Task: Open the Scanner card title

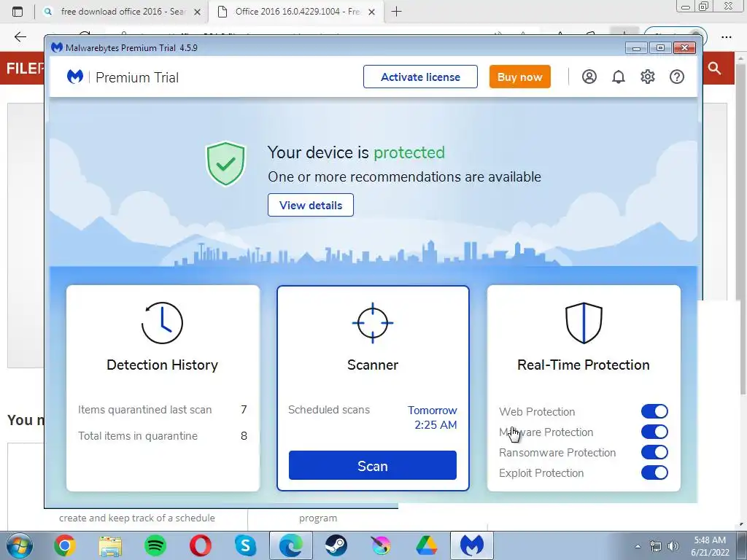Action: (x=373, y=365)
